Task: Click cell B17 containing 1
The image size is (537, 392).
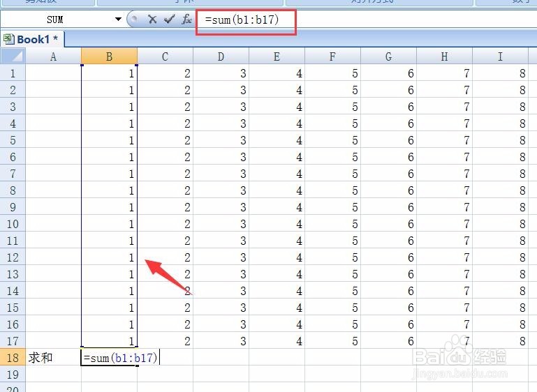Action: click(109, 341)
